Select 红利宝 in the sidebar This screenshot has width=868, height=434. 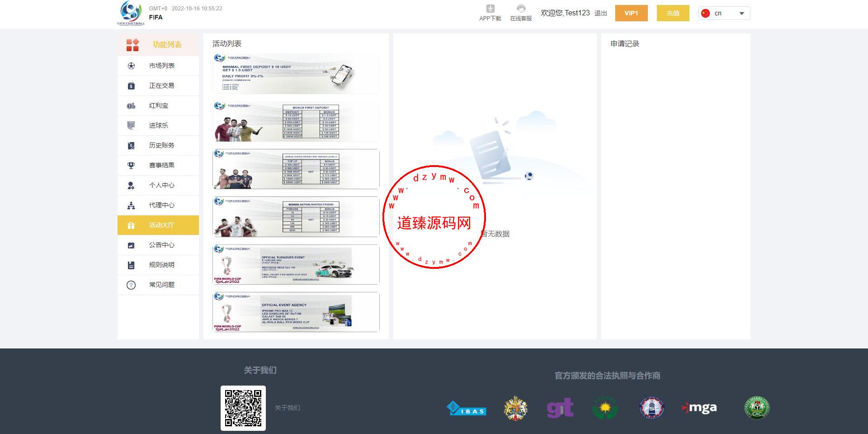click(158, 105)
